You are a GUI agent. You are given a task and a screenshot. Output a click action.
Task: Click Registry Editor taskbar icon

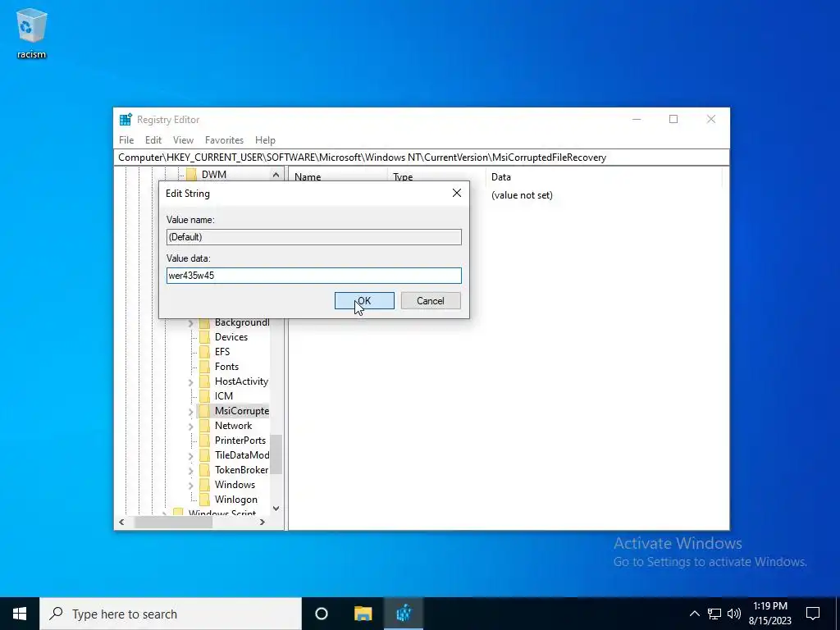click(x=404, y=614)
